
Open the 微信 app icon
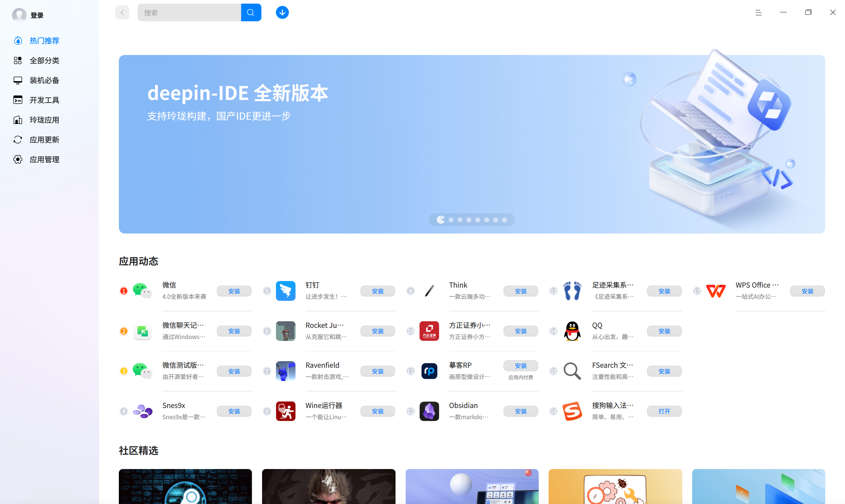point(142,291)
